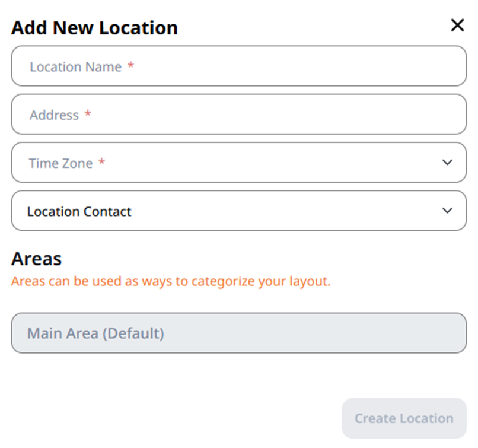Viewport: 478px width, 448px height.
Task: Click the Main Area (Default) text
Action: tap(95, 333)
